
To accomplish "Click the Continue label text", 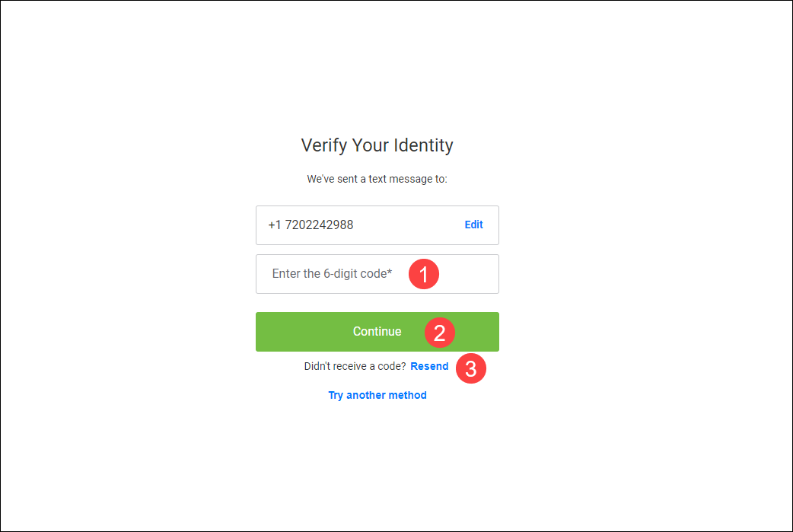I will [x=377, y=331].
